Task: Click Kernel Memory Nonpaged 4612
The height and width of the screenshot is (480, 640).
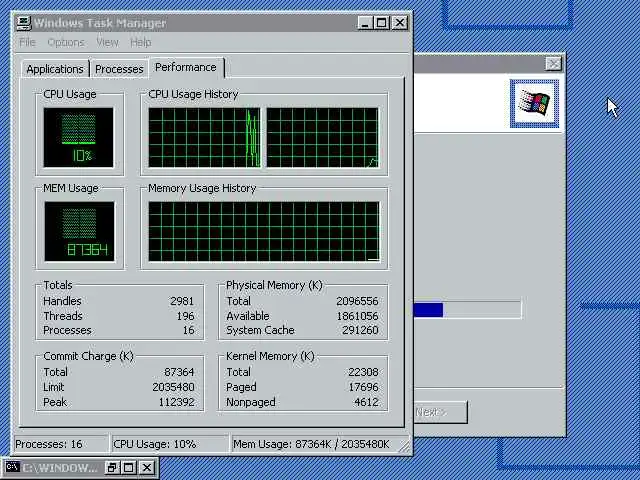Action: click(x=366, y=402)
